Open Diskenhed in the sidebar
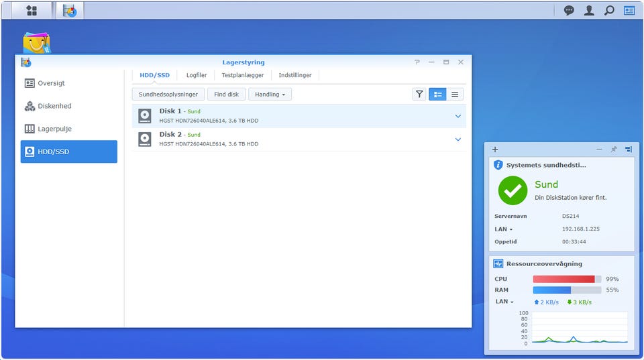 point(69,106)
